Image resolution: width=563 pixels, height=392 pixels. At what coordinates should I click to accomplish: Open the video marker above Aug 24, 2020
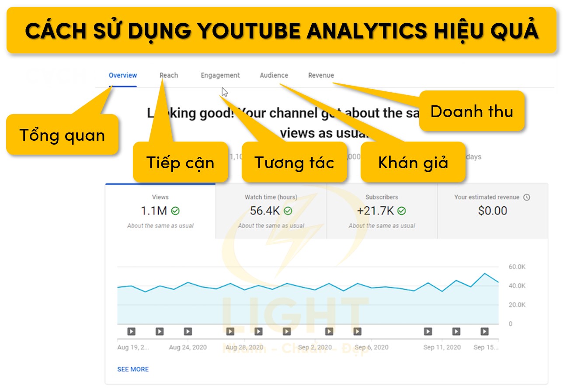coord(188,332)
